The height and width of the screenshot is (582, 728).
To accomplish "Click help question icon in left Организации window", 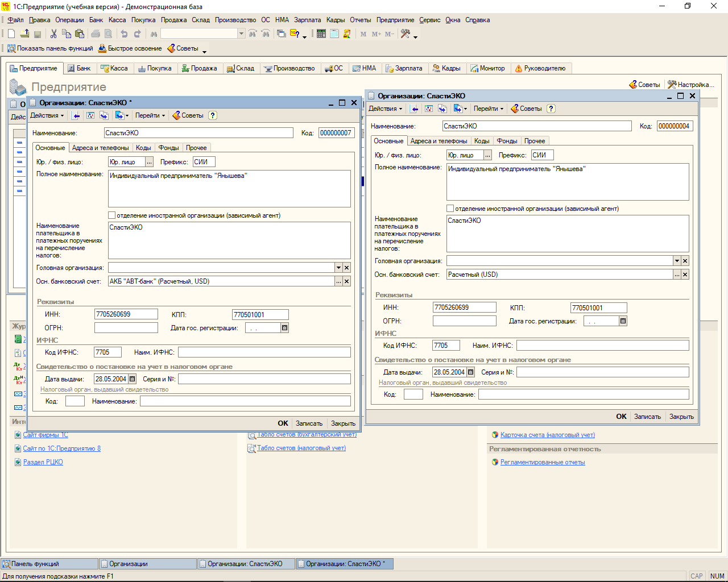I will click(213, 115).
